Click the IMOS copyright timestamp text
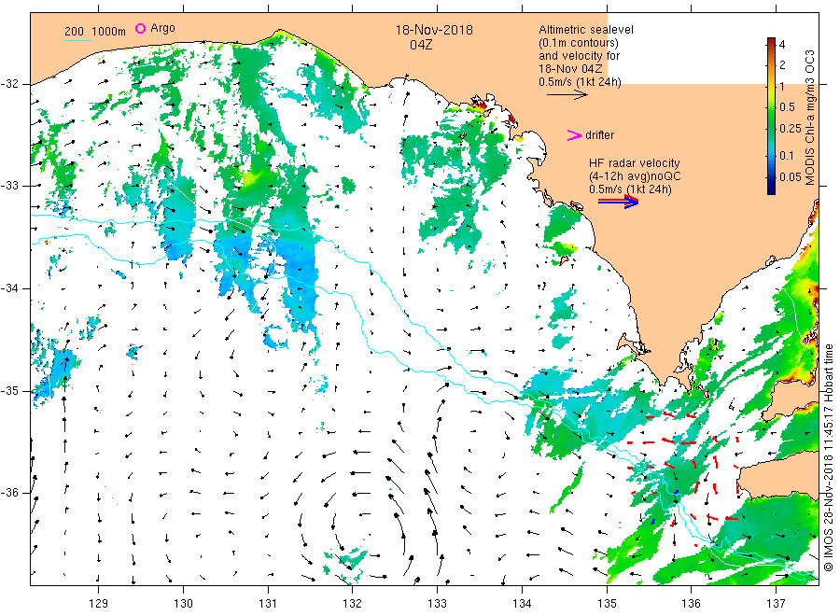 (830, 458)
